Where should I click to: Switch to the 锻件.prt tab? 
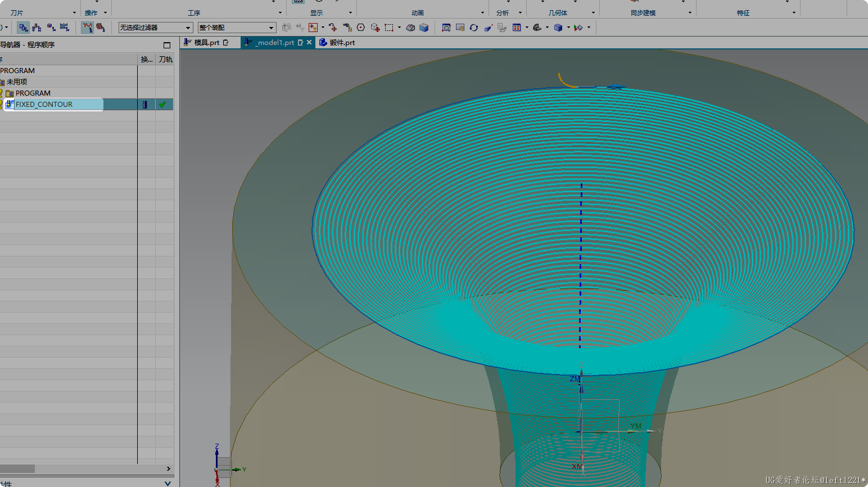[x=337, y=43]
